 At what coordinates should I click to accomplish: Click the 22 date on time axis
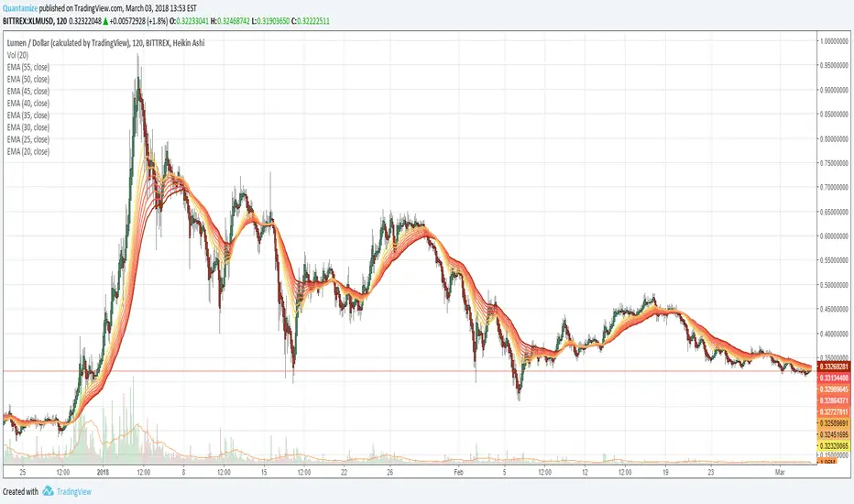click(344, 473)
